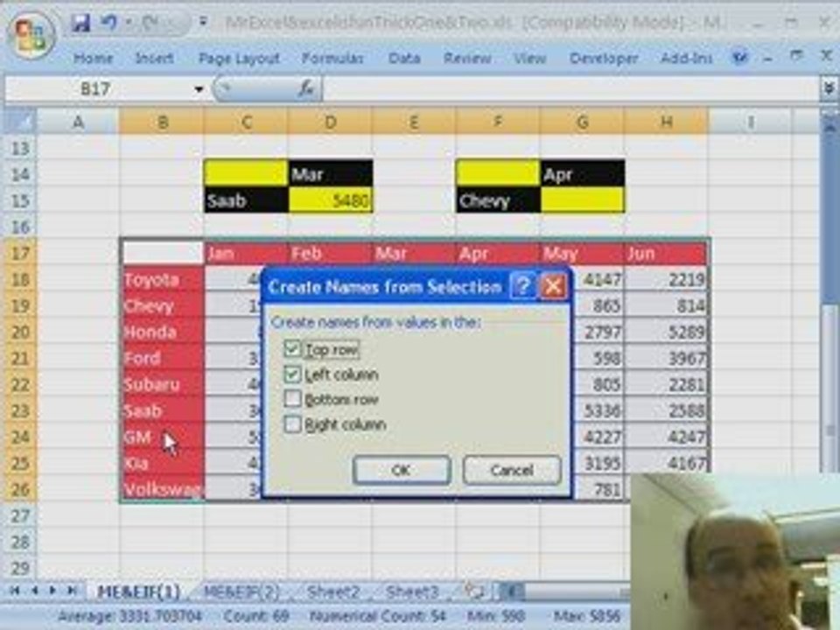
Task: Switch to Sheet2 tab
Action: pyautogui.click(x=332, y=591)
